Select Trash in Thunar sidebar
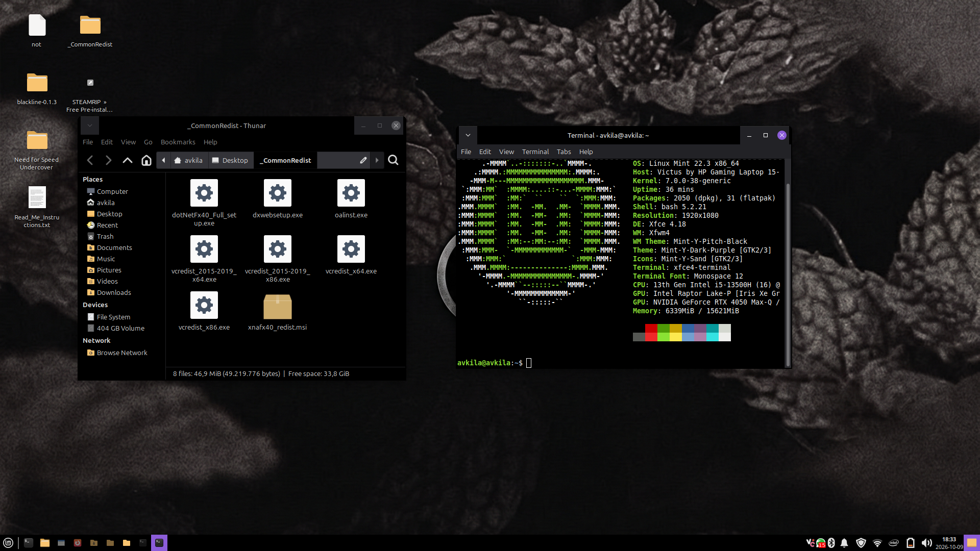The width and height of the screenshot is (980, 551). 105,236
